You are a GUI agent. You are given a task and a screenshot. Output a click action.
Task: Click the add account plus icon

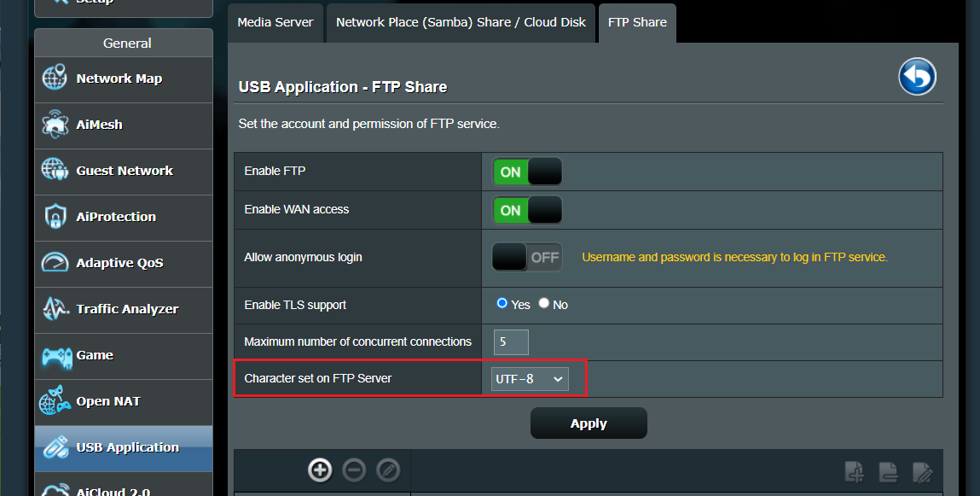(x=320, y=470)
